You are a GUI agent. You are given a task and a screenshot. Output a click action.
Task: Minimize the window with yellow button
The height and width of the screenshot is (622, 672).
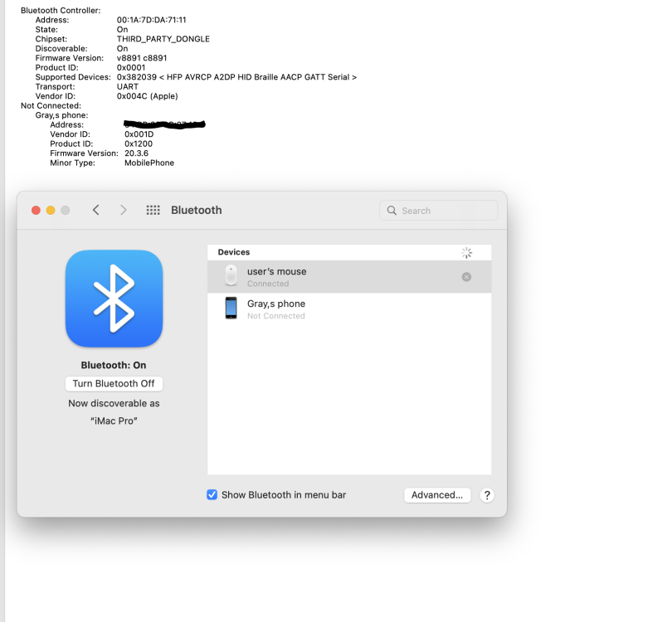tap(51, 211)
